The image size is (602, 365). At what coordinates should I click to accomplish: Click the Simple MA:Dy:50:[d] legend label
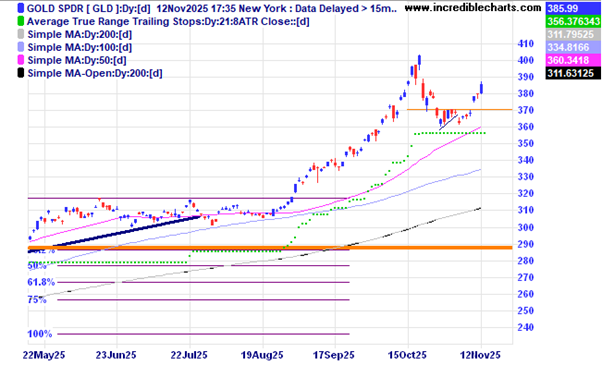point(77,60)
